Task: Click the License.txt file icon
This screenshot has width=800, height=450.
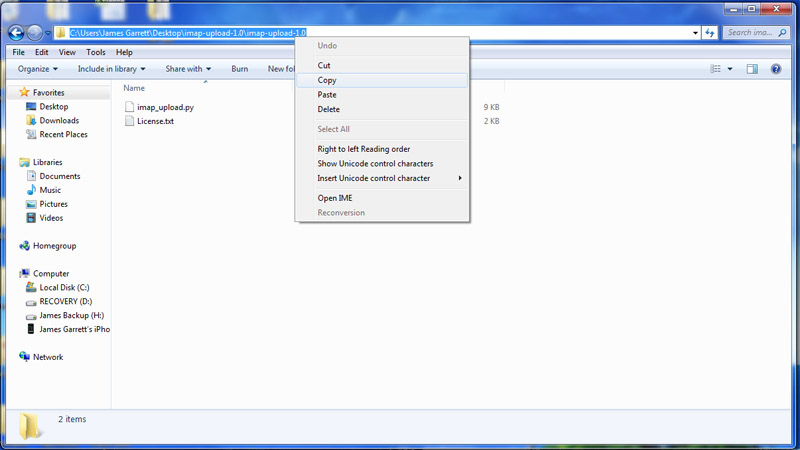Action: (130, 121)
